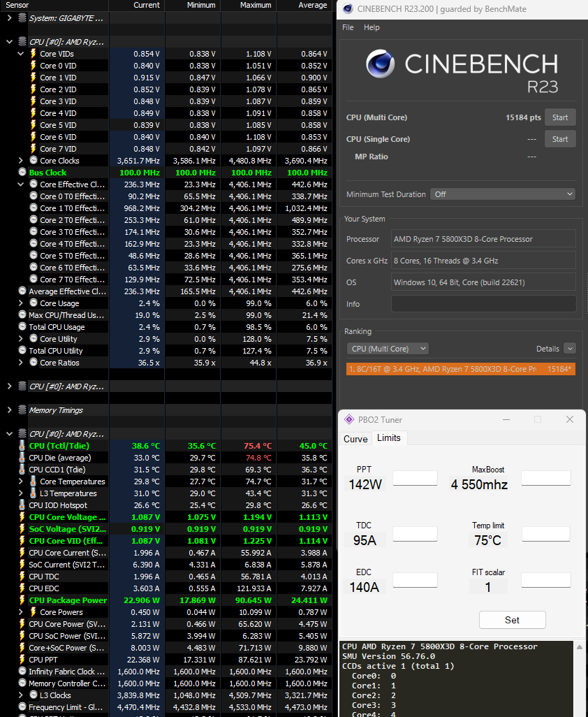This screenshot has height=717, width=588.
Task: Click the CPU (Tctl/Tdie) thermometer icon
Action: (x=22, y=445)
